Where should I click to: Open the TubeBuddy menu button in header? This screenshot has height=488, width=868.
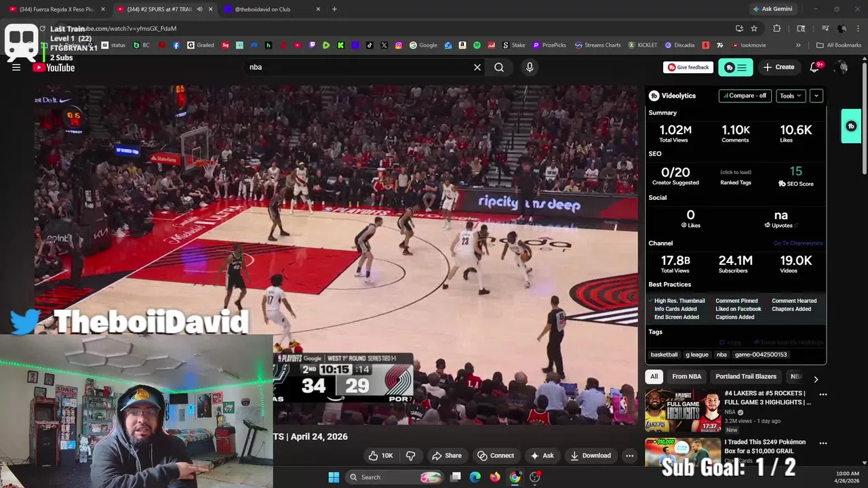point(736,67)
